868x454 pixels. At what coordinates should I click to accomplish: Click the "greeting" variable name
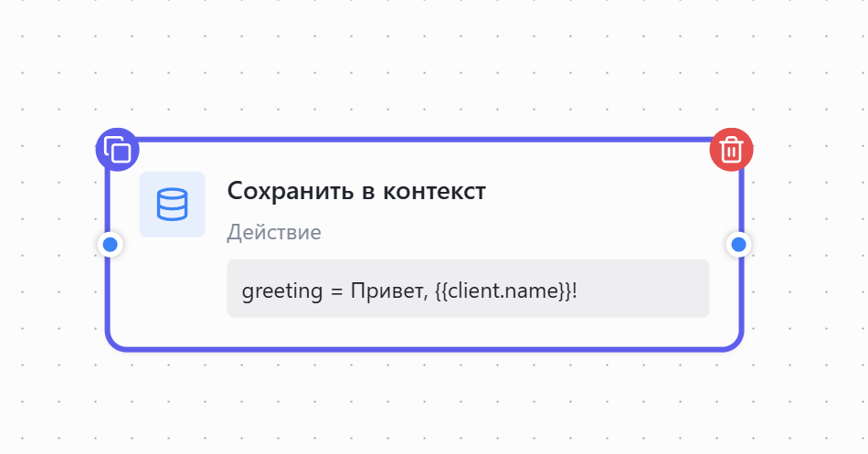pyautogui.click(x=281, y=291)
